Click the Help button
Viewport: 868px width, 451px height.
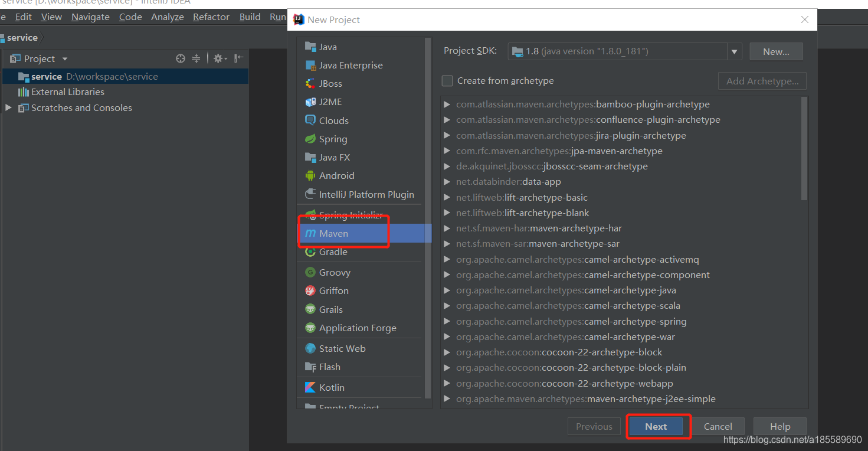pyautogui.click(x=779, y=426)
